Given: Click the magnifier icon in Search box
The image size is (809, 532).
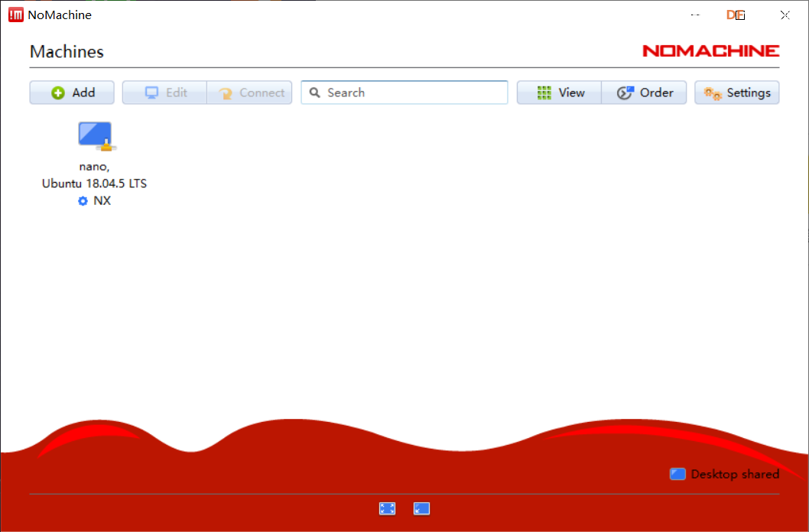Looking at the screenshot, I should click(315, 92).
